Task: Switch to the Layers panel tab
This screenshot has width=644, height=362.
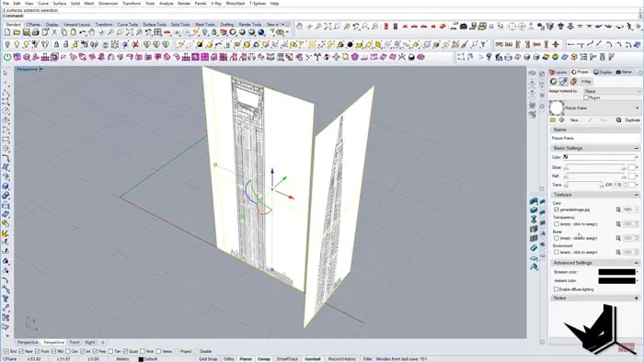Action: pos(558,73)
